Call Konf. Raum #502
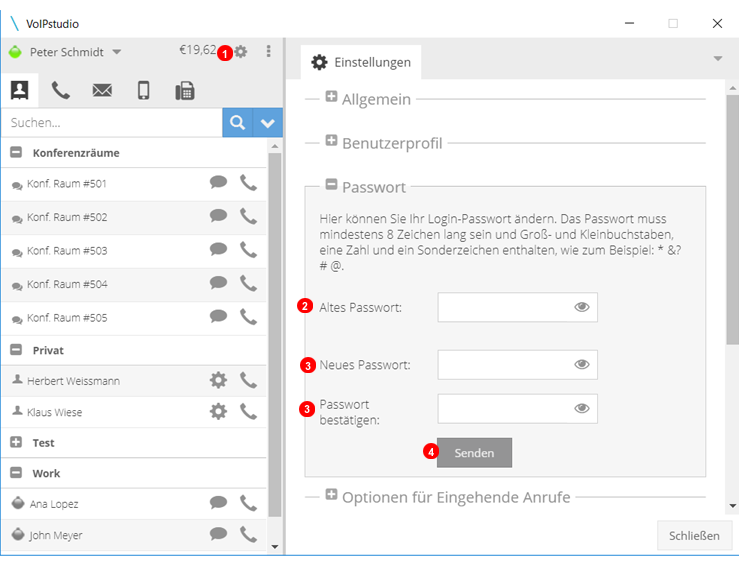 point(248,216)
